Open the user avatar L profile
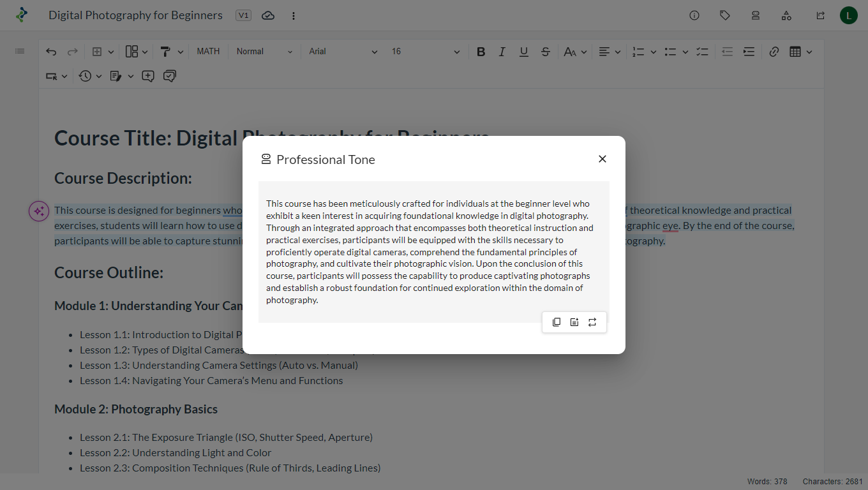Screen dimensions: 868x490 (x=848, y=15)
